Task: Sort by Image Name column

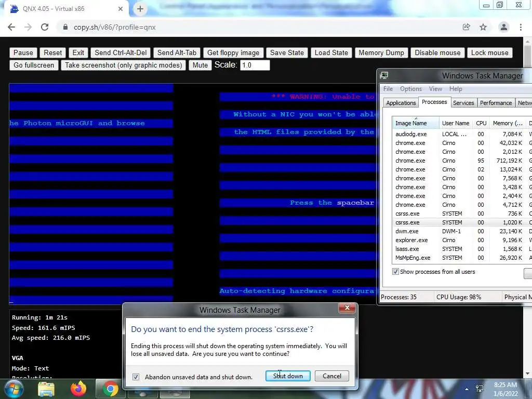Action: point(416,123)
